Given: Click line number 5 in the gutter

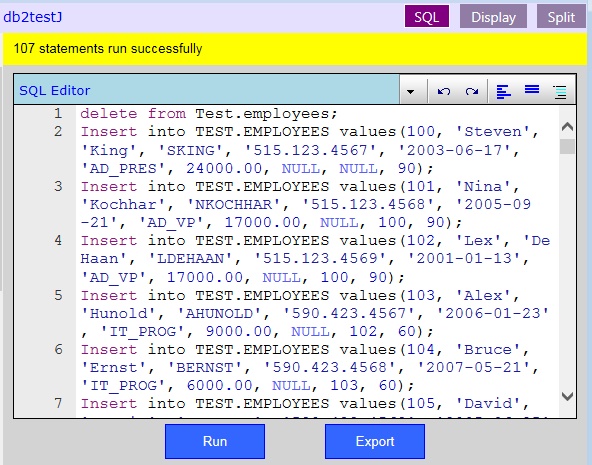Looking at the screenshot, I should (x=58, y=295).
